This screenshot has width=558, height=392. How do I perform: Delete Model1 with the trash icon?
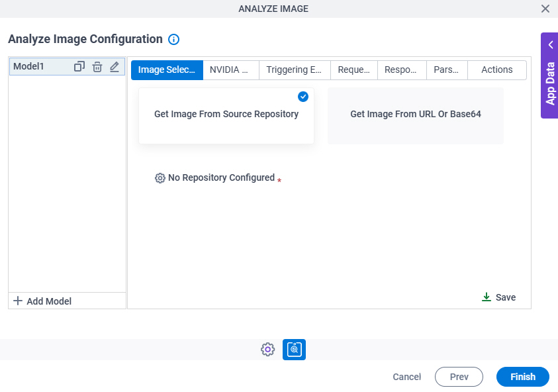(97, 67)
